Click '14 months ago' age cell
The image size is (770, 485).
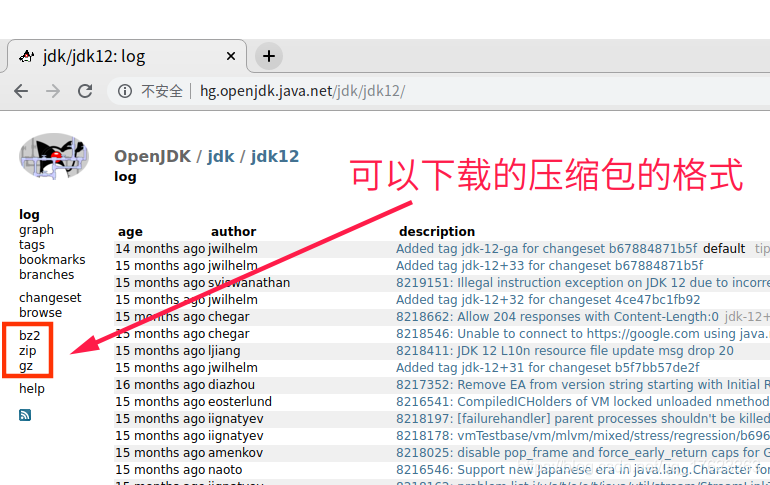coord(160,249)
